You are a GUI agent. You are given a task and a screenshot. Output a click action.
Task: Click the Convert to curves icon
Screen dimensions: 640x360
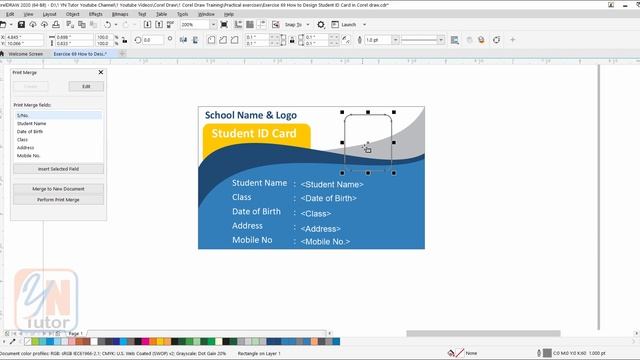point(496,40)
